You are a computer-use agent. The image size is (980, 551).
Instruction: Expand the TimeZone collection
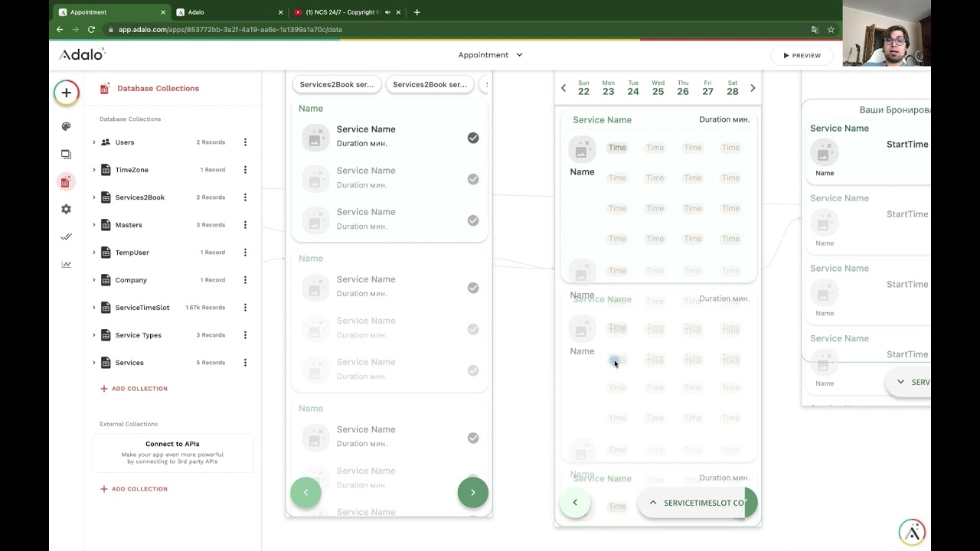(x=94, y=170)
